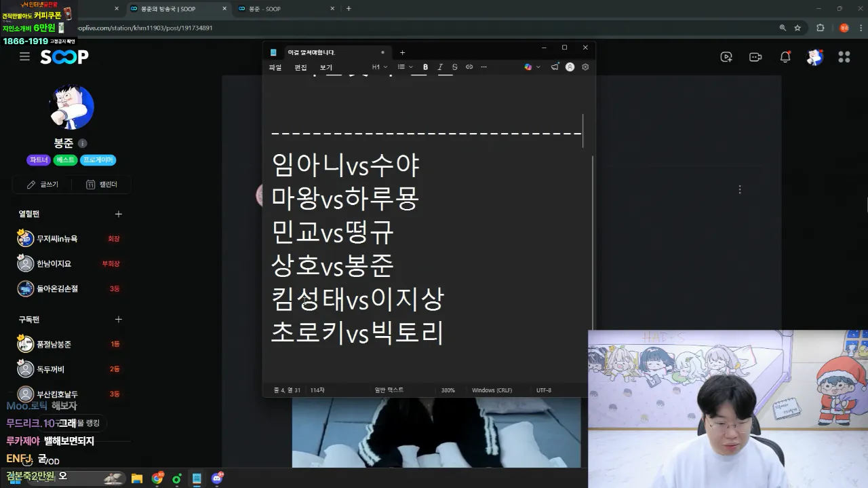868x488 pixels.
Task: Open the SOOP hamburger menu
Action: click(24, 57)
